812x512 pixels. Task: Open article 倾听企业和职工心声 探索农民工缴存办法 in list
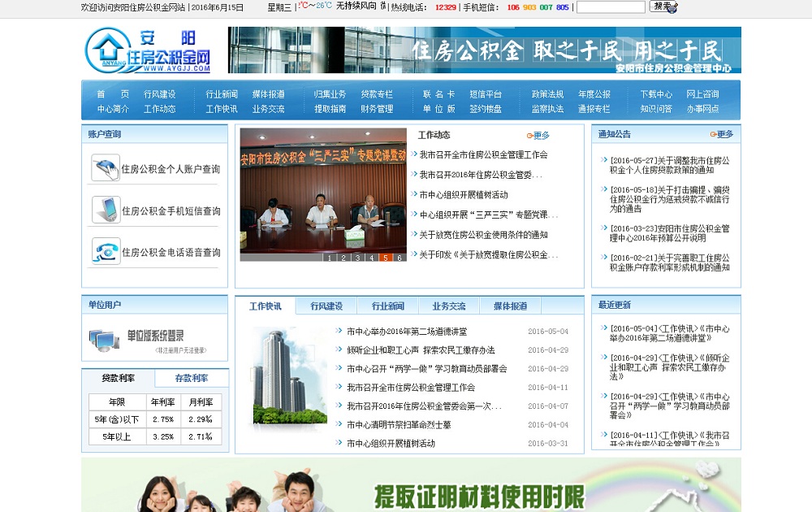click(x=421, y=350)
